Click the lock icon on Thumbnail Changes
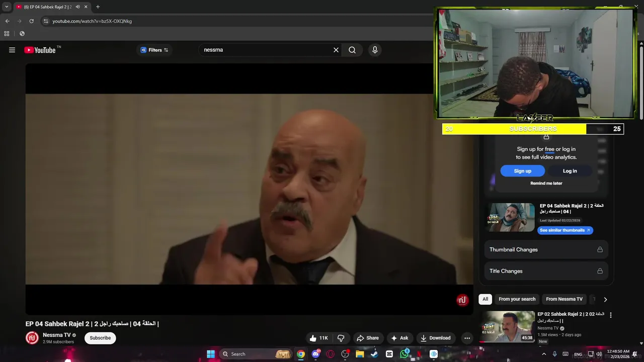 [600, 249]
